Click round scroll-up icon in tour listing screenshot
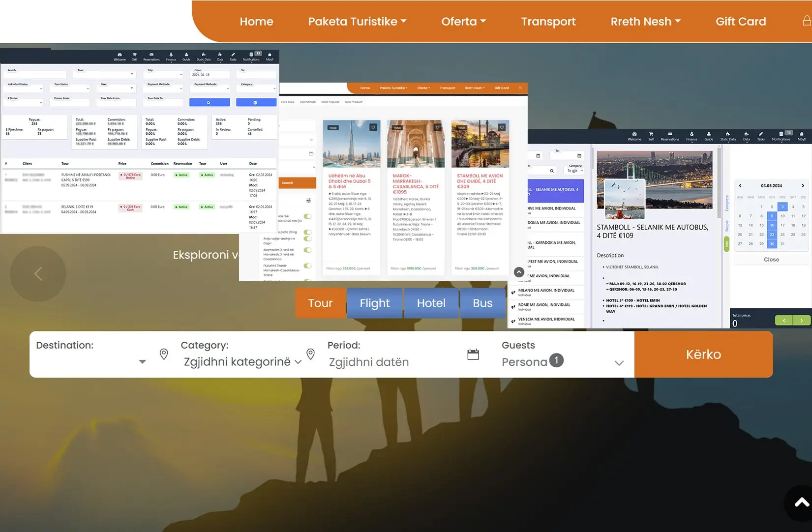Viewport: 812px width, 532px height. (x=519, y=272)
